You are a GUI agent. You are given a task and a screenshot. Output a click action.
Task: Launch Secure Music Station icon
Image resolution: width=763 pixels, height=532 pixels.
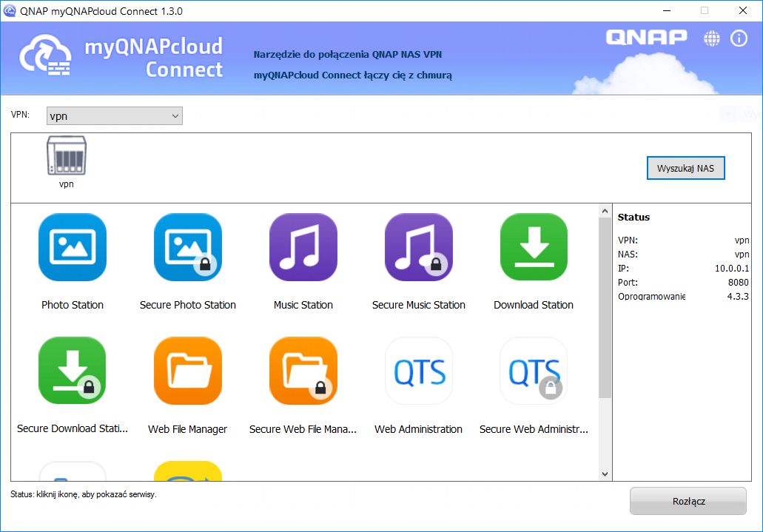click(418, 247)
